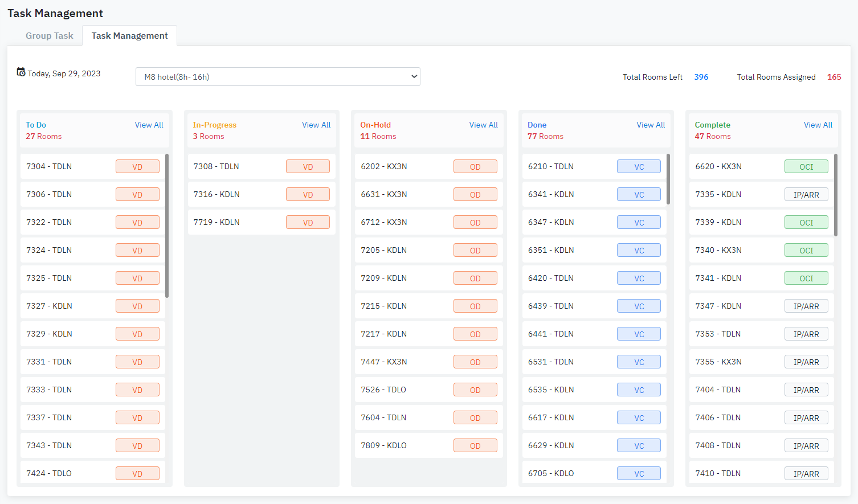The image size is (858, 504).
Task: Click the VC badge on room 6210
Action: (x=639, y=167)
